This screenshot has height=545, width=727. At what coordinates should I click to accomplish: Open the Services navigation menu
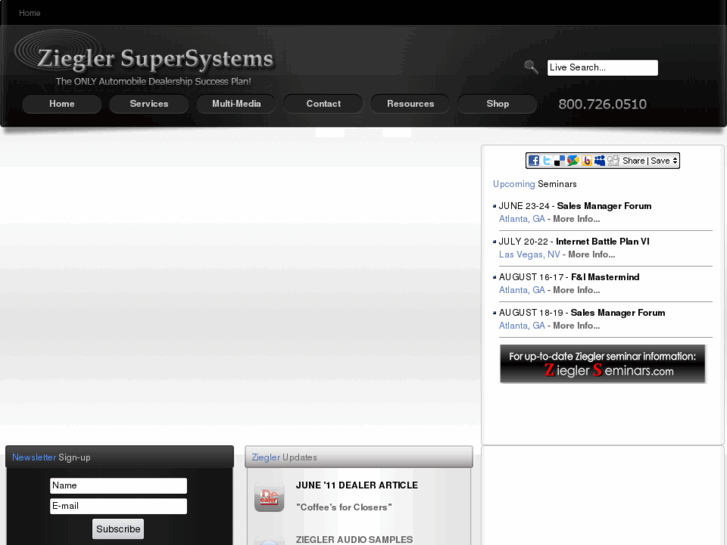pos(149,104)
